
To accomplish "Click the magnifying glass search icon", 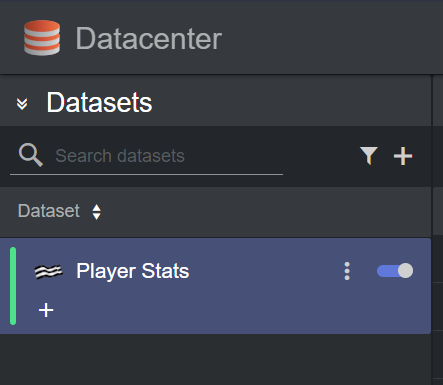I will click(x=31, y=155).
